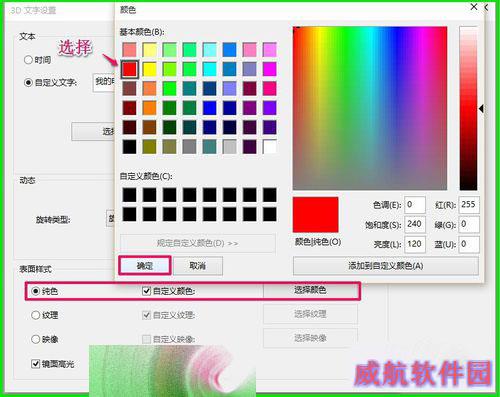The height and width of the screenshot is (397, 500).
Task: Select the 纹理 radio button
Action: (x=35, y=315)
